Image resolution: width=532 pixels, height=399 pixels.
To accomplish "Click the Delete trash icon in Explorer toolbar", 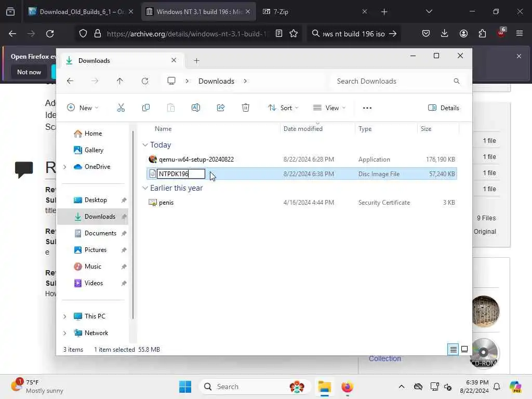I will [246, 108].
